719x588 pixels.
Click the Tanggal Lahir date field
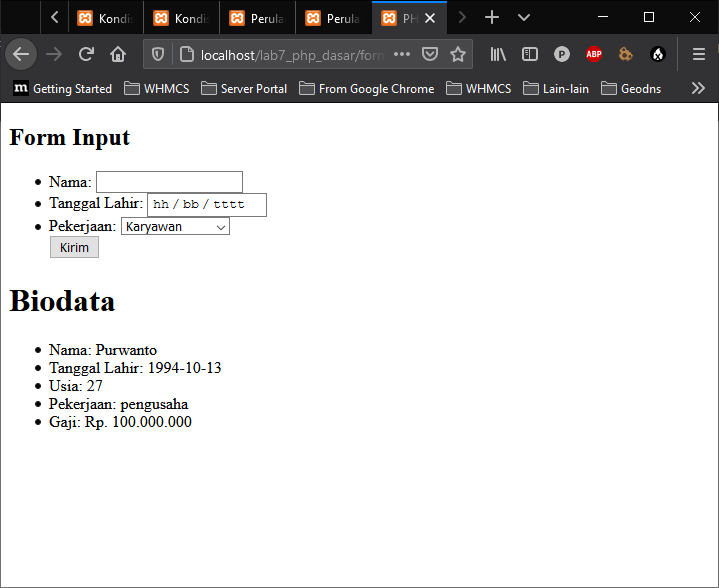(207, 205)
